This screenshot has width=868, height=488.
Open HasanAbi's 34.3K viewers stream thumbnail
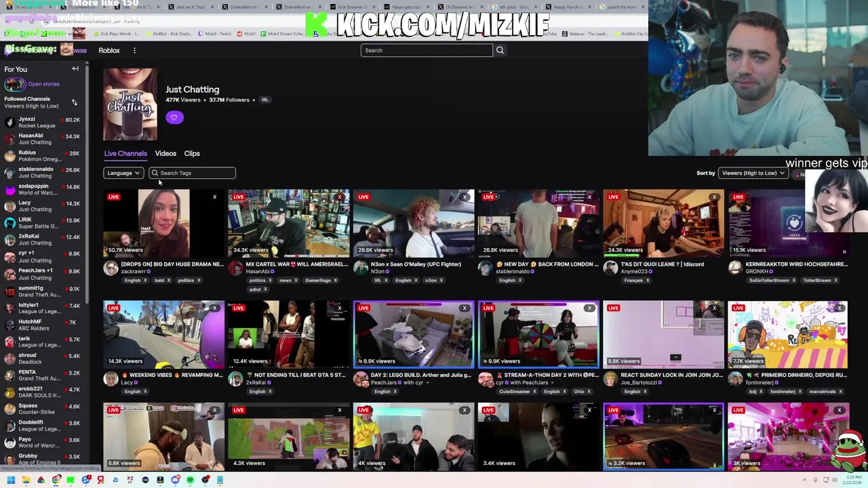pos(289,223)
